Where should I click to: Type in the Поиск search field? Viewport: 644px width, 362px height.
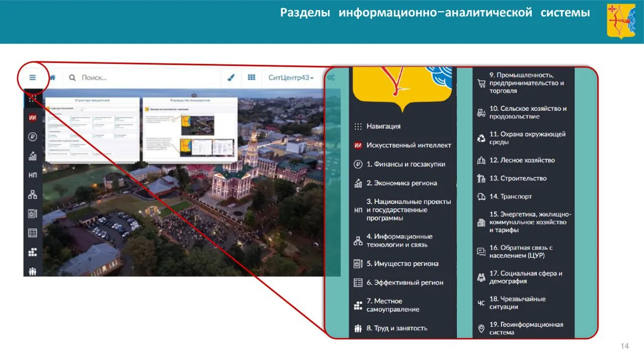[146, 78]
